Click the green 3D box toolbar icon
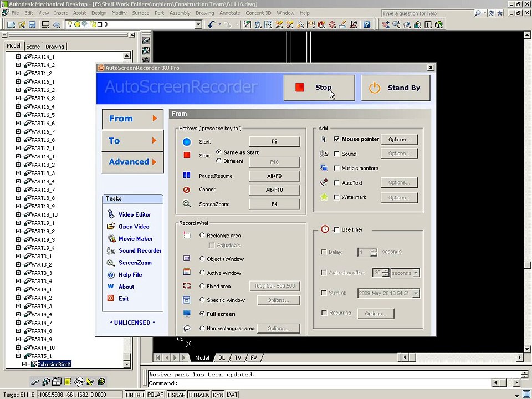 pyautogui.click(x=439, y=24)
